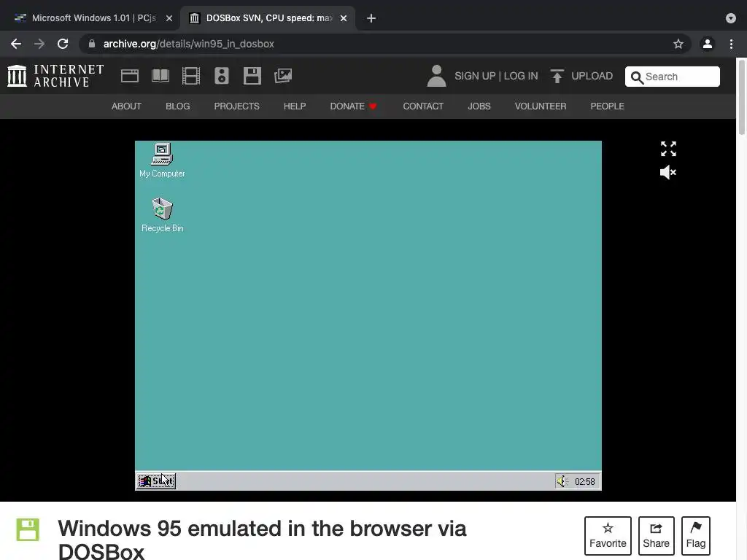
Task: Go back in browser history
Action: (16, 44)
